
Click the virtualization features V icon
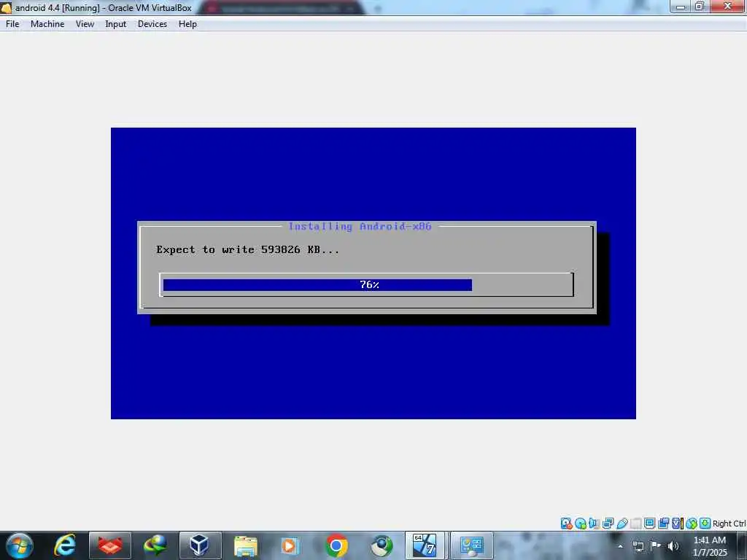tap(677, 524)
